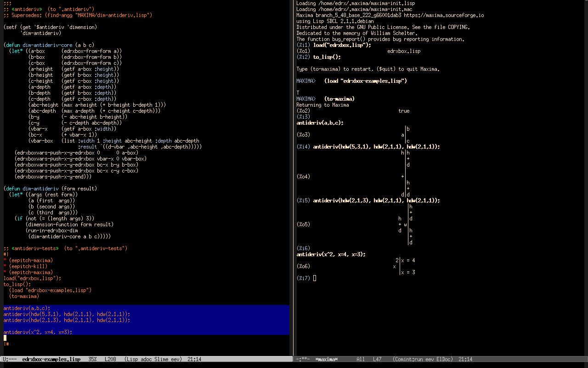
Task: Click the highlighted antideriv(a,b,c); line
Action: coord(27,308)
